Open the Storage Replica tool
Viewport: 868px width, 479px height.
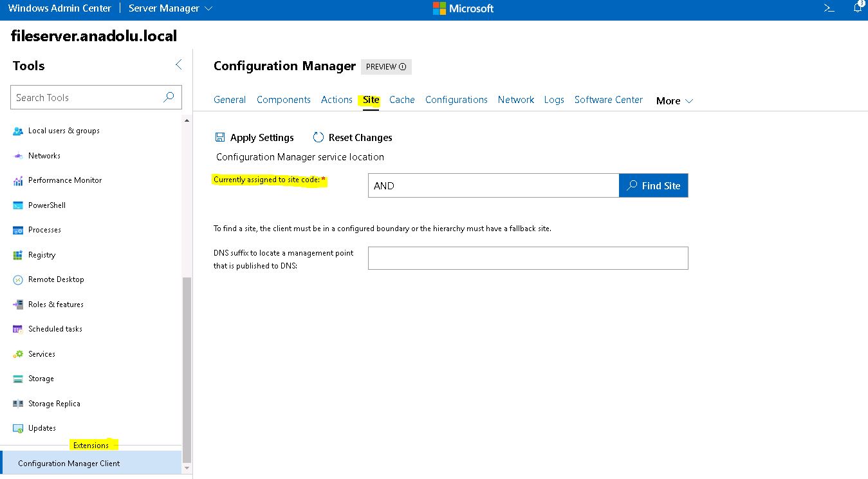55,403
